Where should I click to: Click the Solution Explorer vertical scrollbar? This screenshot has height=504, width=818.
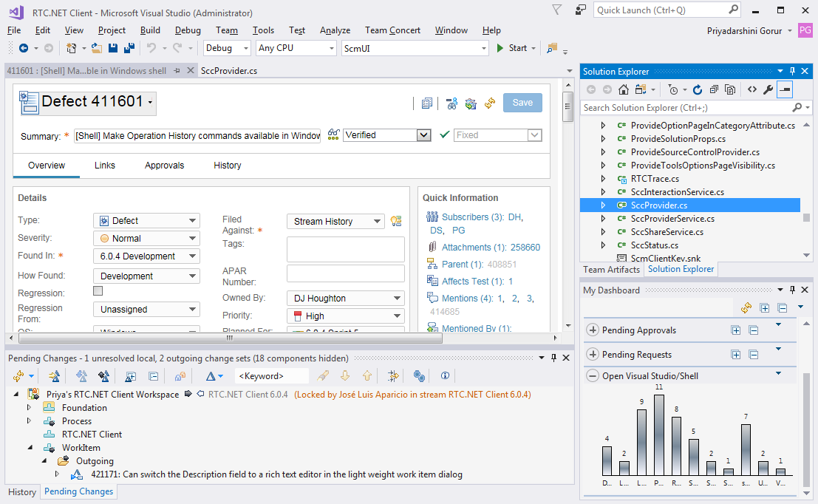tap(806, 217)
